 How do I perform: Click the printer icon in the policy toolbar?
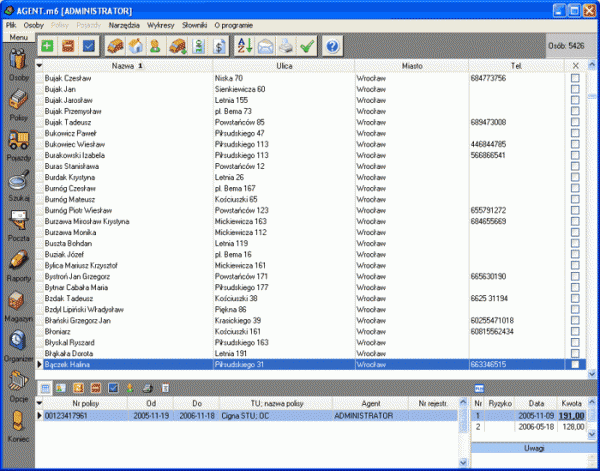(x=148, y=388)
